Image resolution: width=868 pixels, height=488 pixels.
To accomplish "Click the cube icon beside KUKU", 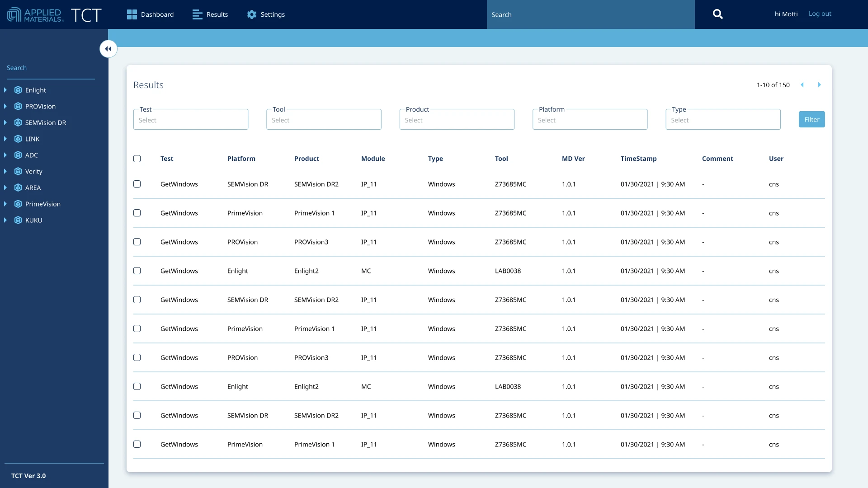I will (x=18, y=220).
